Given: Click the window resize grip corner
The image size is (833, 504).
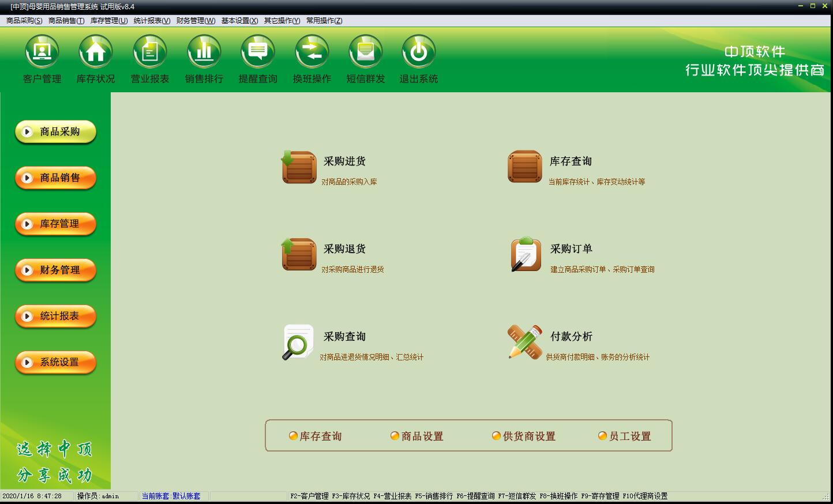Looking at the screenshot, I should pos(826,497).
